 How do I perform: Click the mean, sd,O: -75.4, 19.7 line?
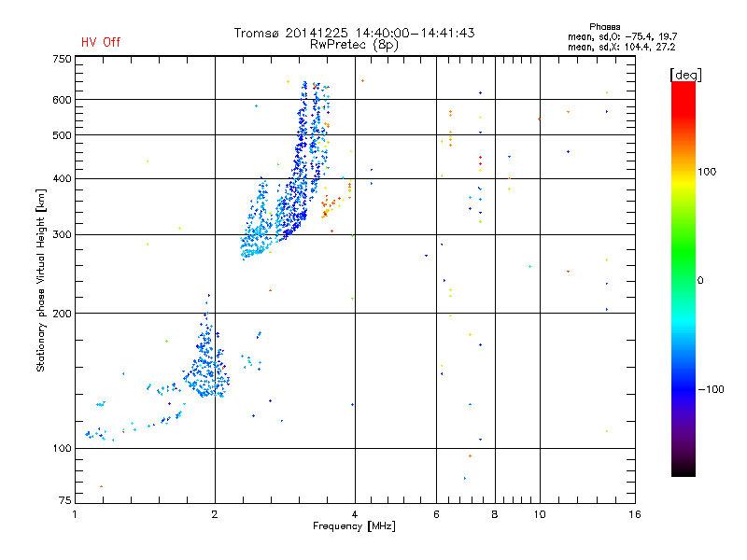click(622, 36)
